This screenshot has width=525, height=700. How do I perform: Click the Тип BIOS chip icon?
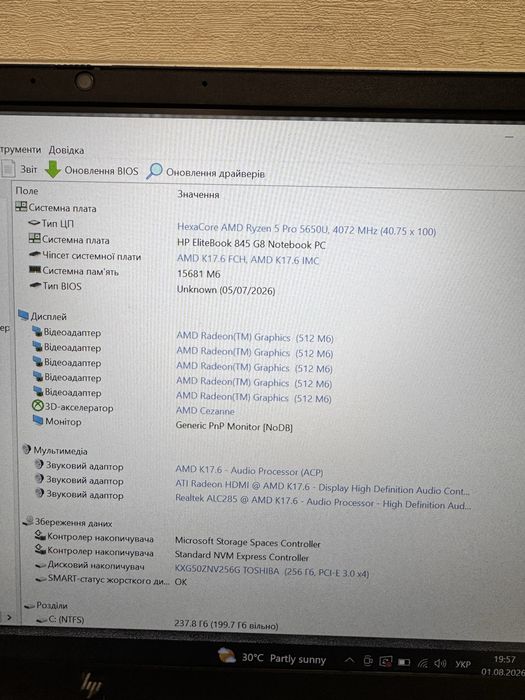point(35,286)
